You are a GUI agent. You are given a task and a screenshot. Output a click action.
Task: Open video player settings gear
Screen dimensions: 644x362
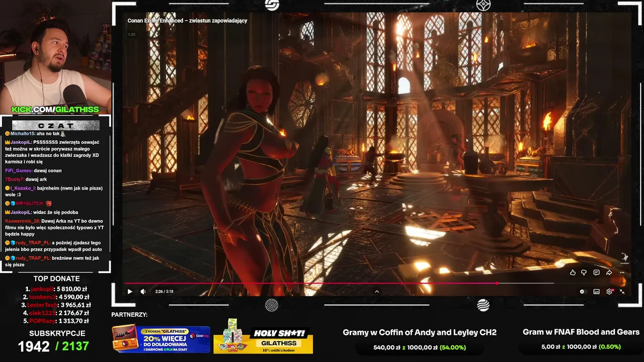610,292
